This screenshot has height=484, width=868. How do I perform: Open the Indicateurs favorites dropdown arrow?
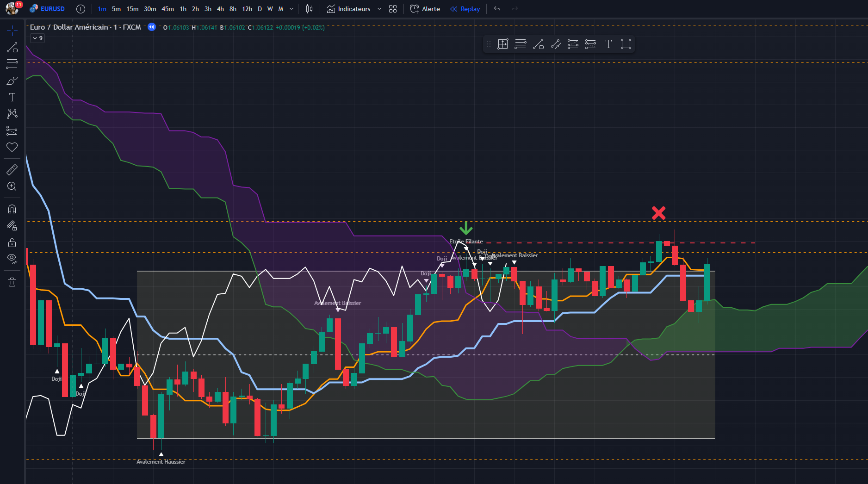[x=379, y=9]
